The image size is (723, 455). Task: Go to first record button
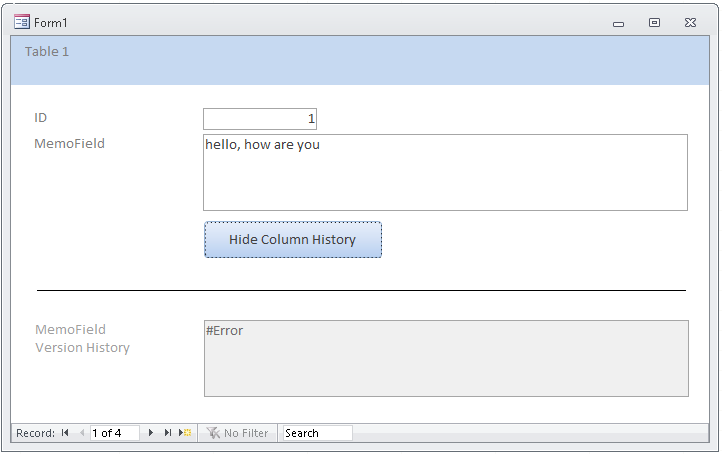point(65,433)
